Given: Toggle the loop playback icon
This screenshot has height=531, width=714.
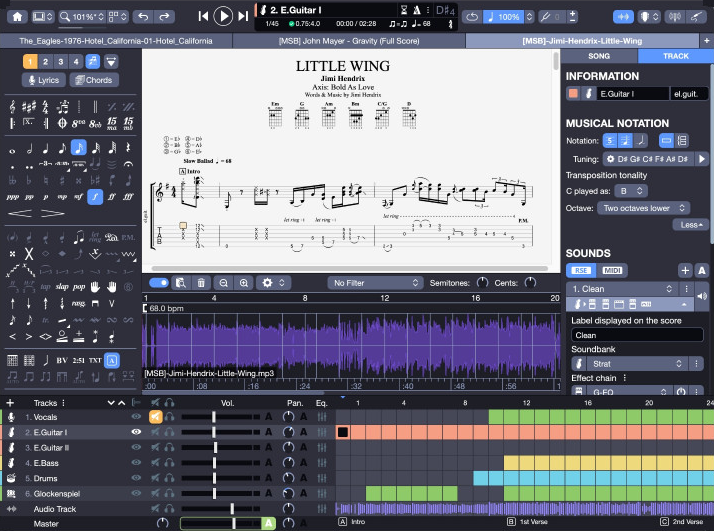Looking at the screenshot, I should (472, 17).
